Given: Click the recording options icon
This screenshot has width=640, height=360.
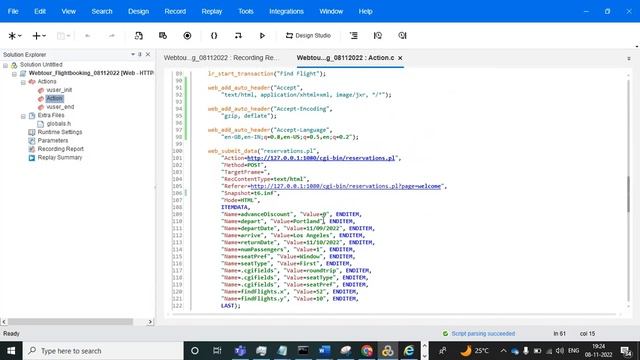Looking at the screenshot, I should coord(163,36).
